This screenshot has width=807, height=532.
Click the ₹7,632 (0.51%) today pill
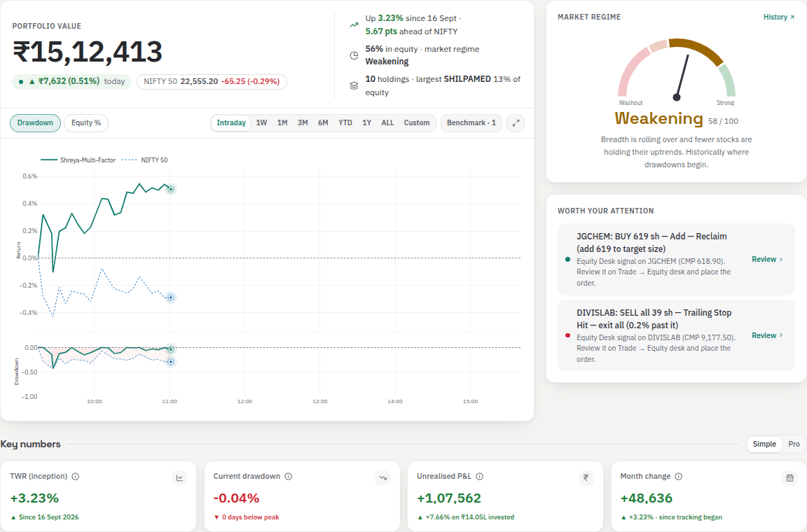[x=71, y=81]
